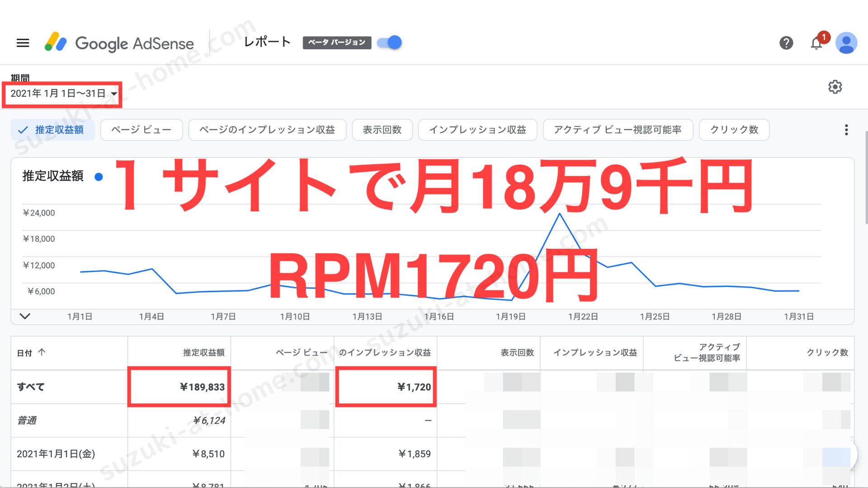
Task: Click the 推定収益額 column header
Action: coord(203,352)
